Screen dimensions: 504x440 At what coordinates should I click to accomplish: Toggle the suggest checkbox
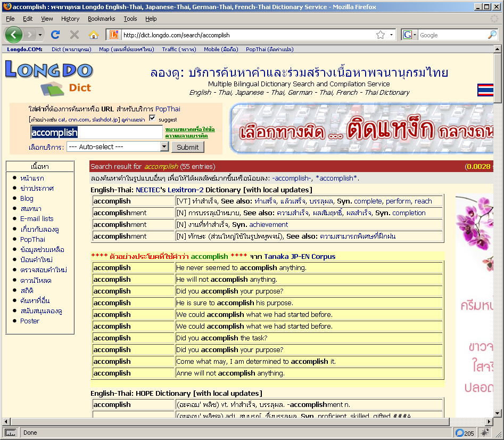(152, 118)
